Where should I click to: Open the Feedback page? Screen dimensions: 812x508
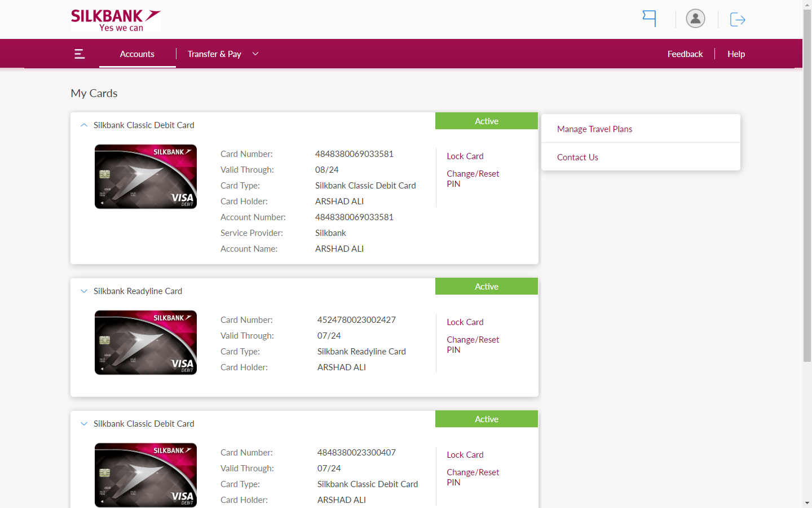685,54
